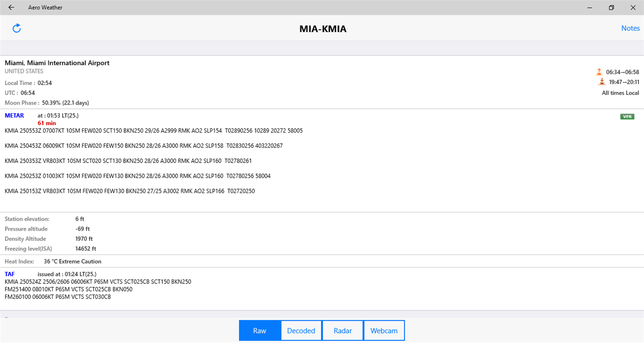
Task: Click the MIA-KMIA station title
Action: click(x=323, y=29)
